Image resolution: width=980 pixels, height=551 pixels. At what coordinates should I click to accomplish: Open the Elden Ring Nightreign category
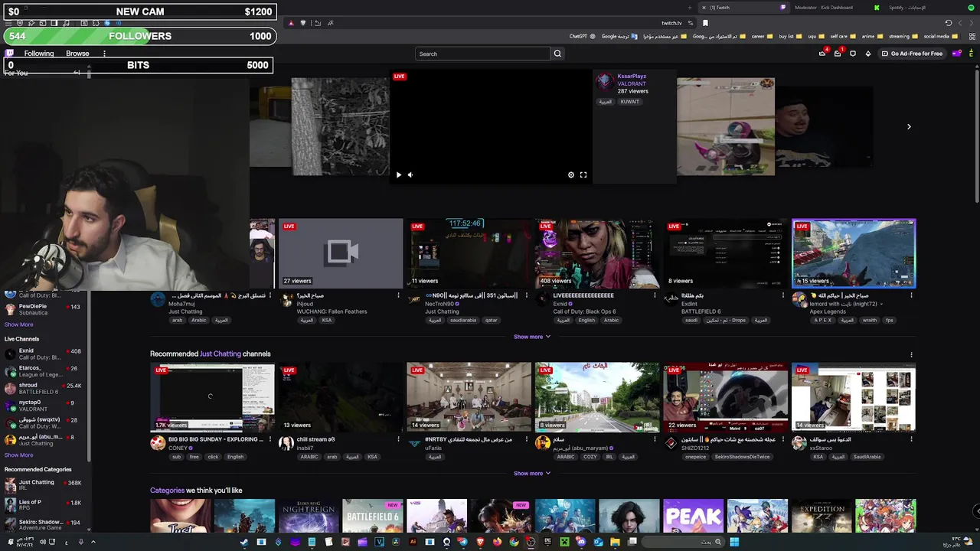309,516
